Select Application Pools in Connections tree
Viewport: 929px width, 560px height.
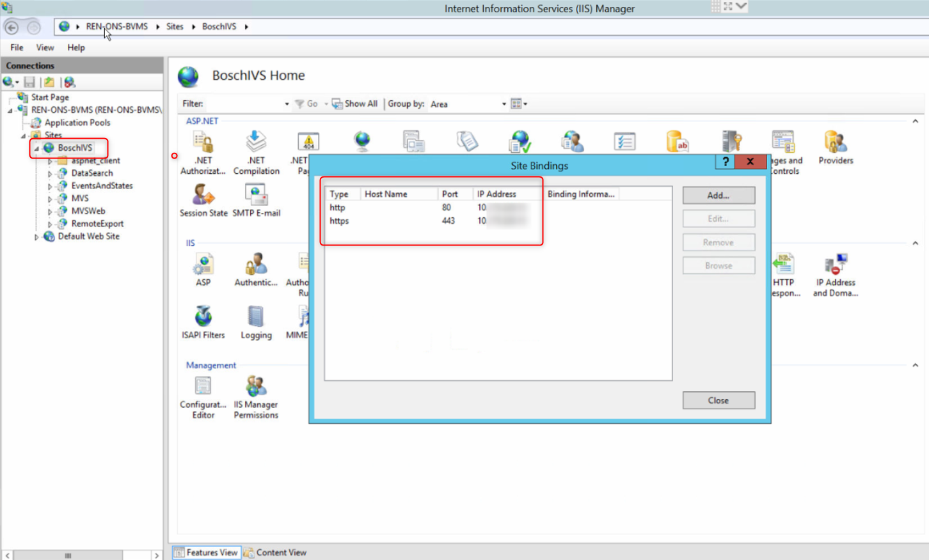coord(77,123)
